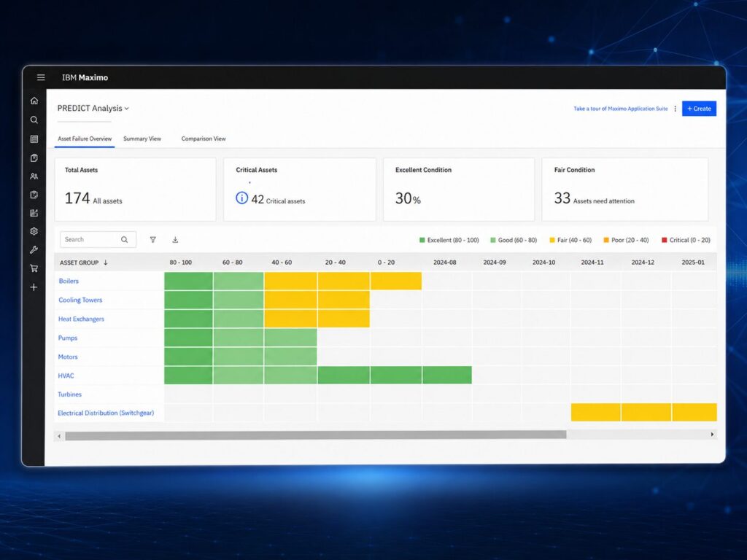747x560 pixels.
Task: Click the Fair Condition card
Action: pos(624,190)
